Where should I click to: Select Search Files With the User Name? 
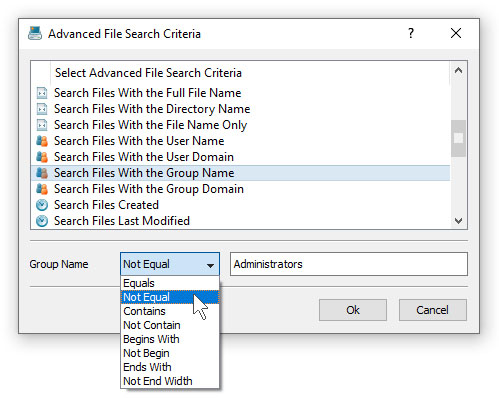(240, 141)
